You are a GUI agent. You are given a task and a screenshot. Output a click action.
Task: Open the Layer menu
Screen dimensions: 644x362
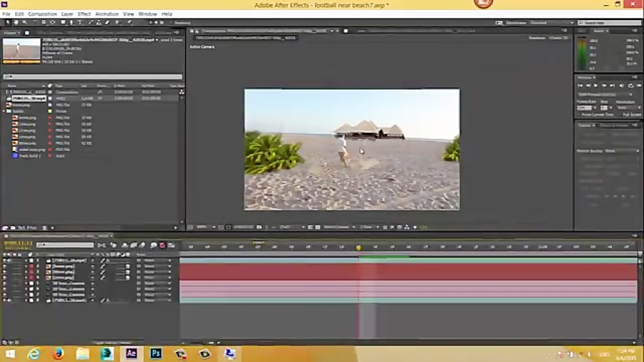coord(67,14)
